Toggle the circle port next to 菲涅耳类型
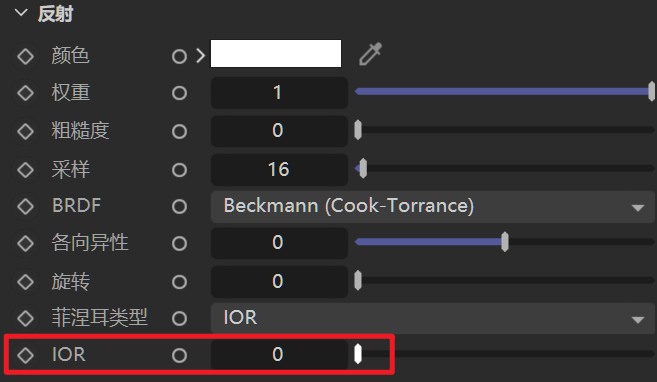 click(179, 319)
